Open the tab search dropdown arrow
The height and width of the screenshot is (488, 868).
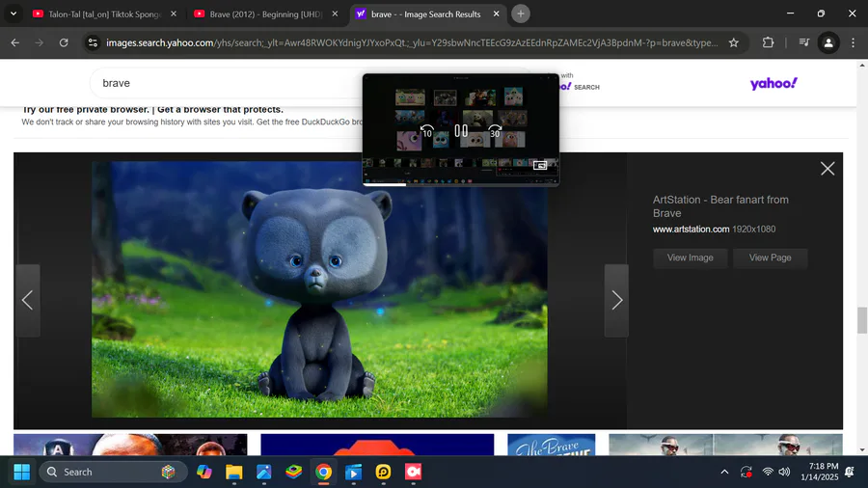click(14, 14)
